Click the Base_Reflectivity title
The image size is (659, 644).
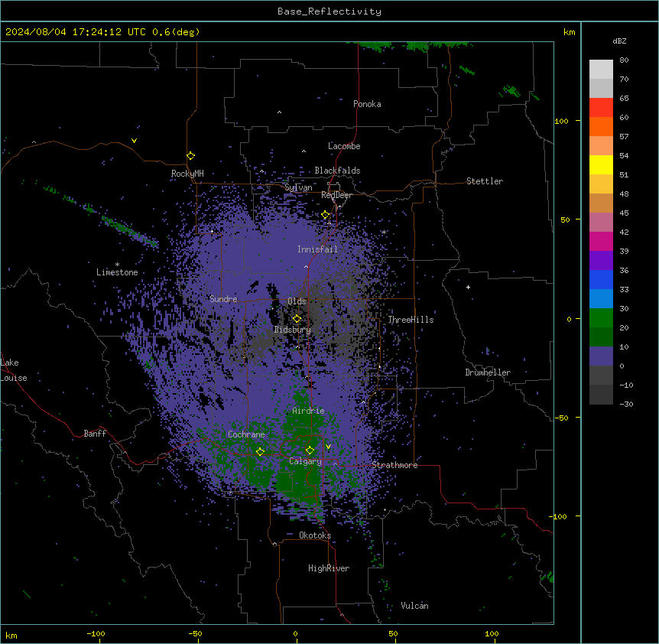pos(329,11)
